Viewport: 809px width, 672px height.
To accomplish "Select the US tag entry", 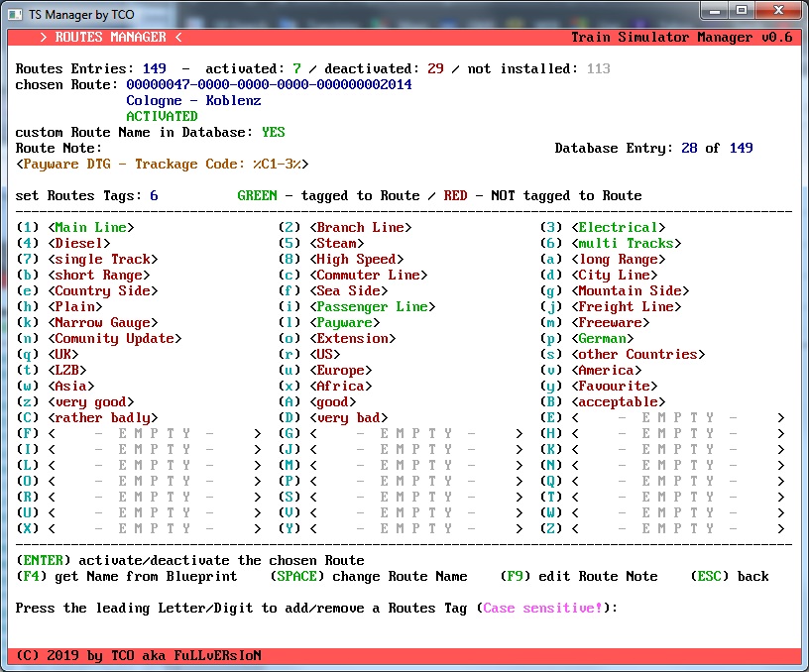I will (309, 354).
